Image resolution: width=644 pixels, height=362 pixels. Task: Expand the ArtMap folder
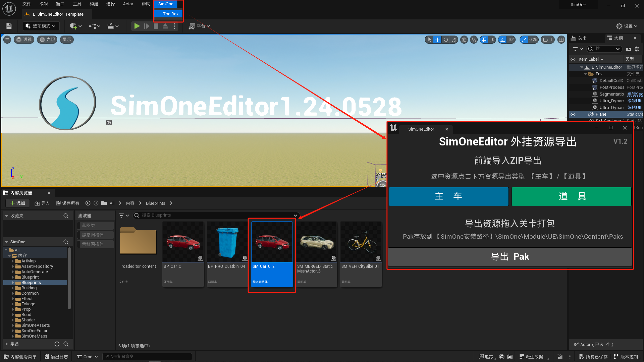13,261
